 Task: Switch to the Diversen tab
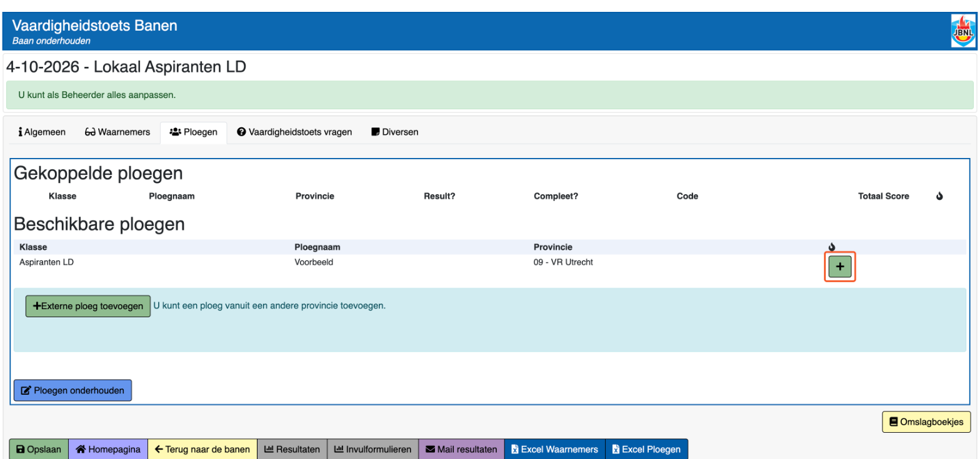395,132
